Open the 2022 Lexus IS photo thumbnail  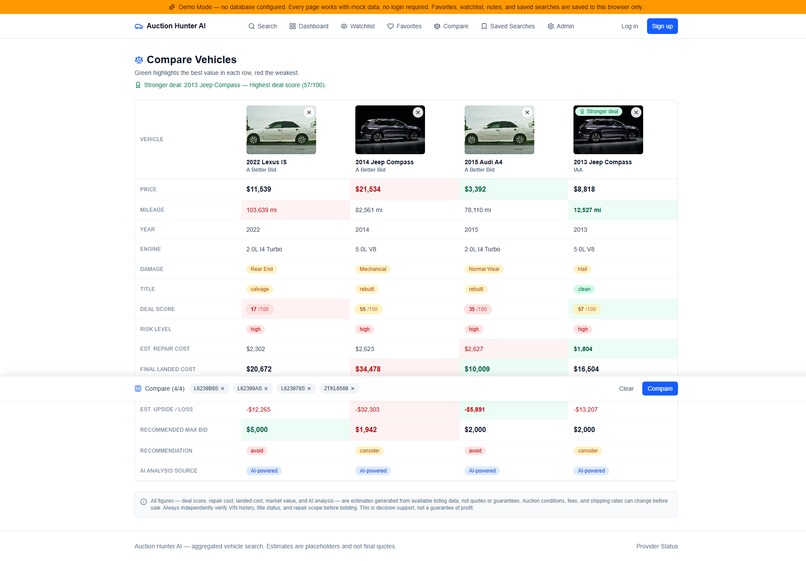281,130
